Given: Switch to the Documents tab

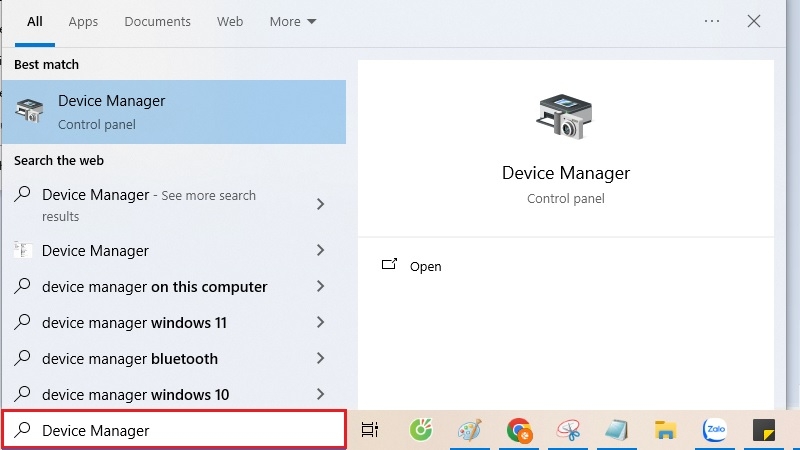Looking at the screenshot, I should click(157, 21).
